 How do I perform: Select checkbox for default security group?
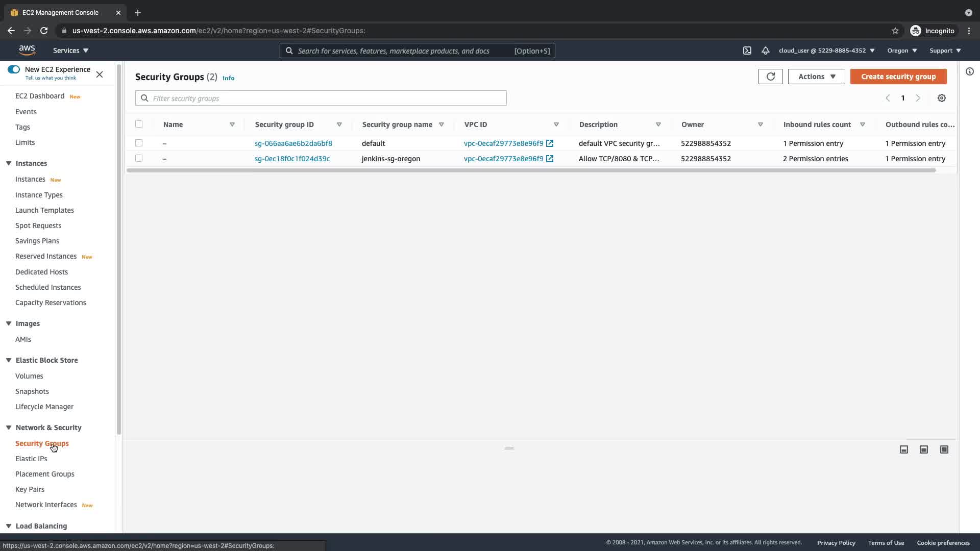pyautogui.click(x=139, y=143)
